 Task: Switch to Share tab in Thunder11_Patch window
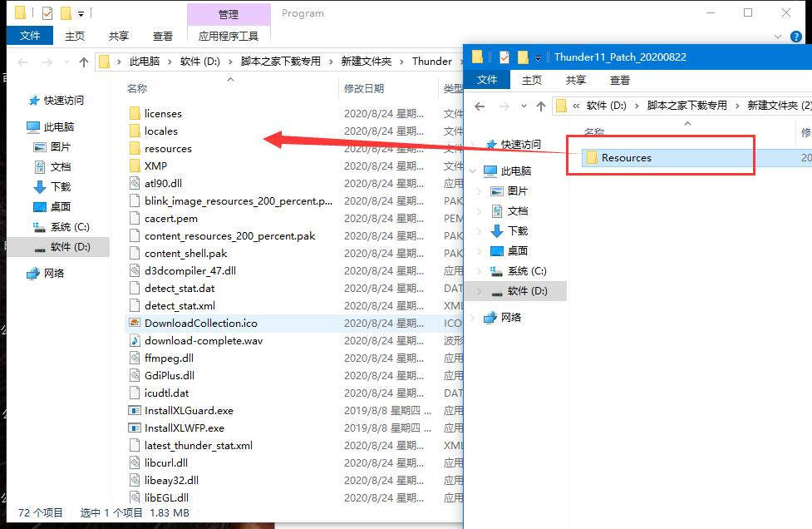(x=576, y=81)
